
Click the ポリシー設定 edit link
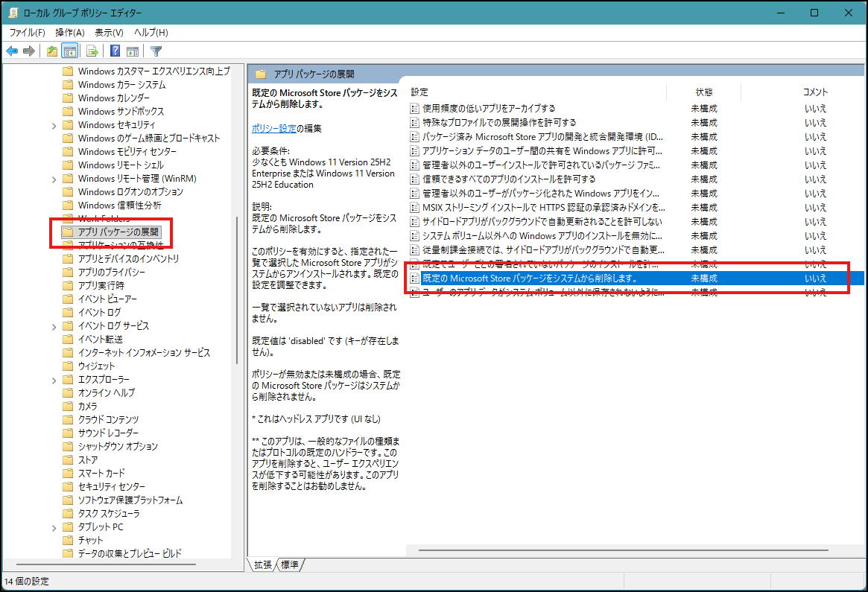coord(273,128)
